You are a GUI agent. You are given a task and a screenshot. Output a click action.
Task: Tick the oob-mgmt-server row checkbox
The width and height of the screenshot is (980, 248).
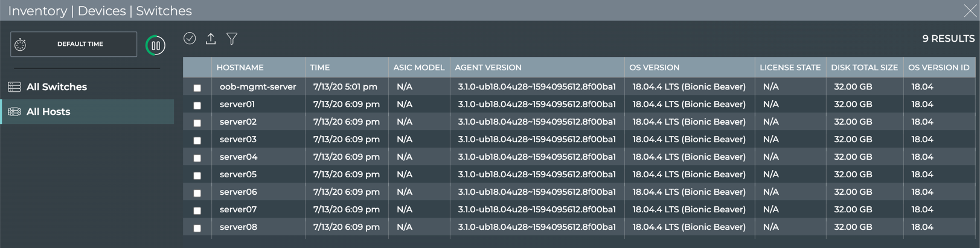click(x=197, y=88)
